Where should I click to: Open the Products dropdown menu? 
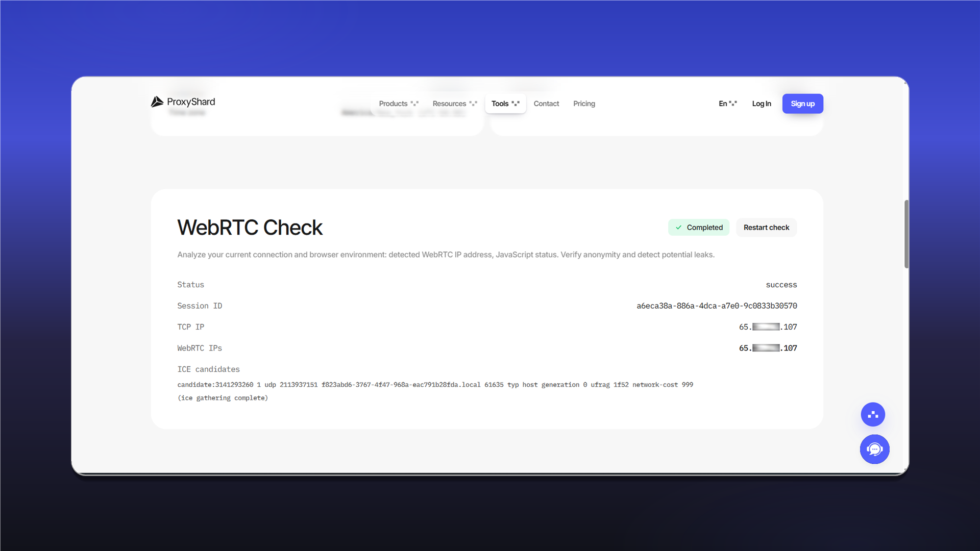point(399,104)
